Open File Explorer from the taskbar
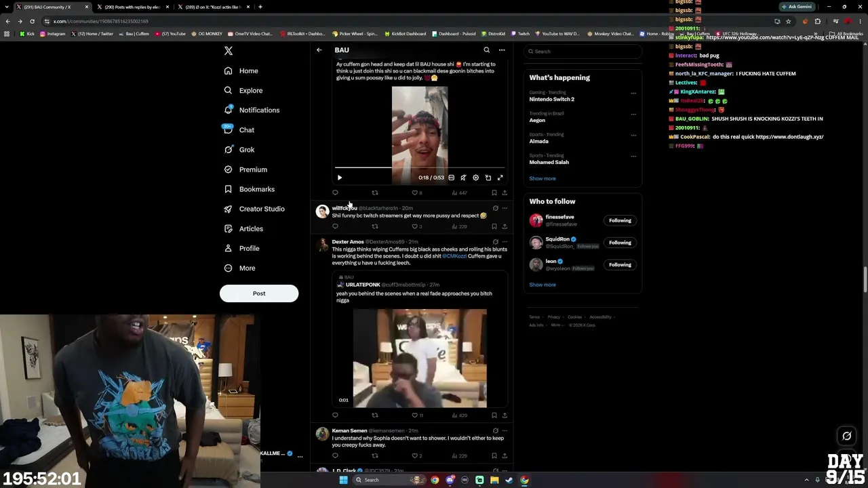Screen dimensions: 868x488 point(494,480)
